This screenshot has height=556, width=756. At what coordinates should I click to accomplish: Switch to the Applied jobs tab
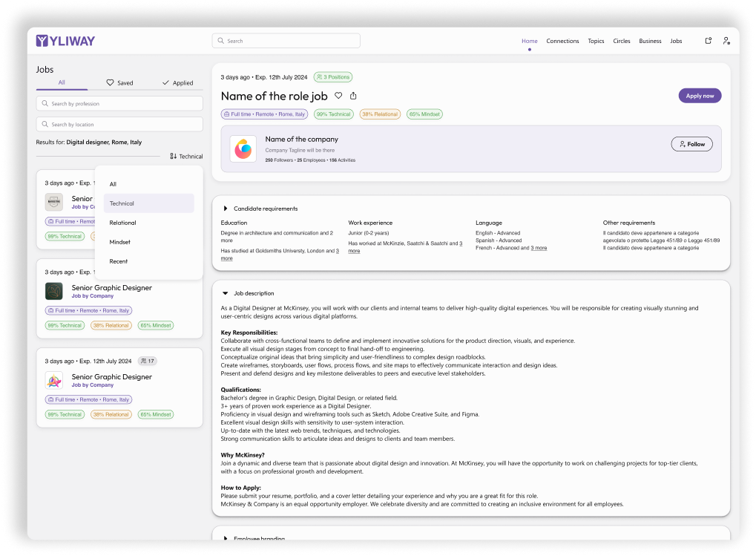(177, 83)
